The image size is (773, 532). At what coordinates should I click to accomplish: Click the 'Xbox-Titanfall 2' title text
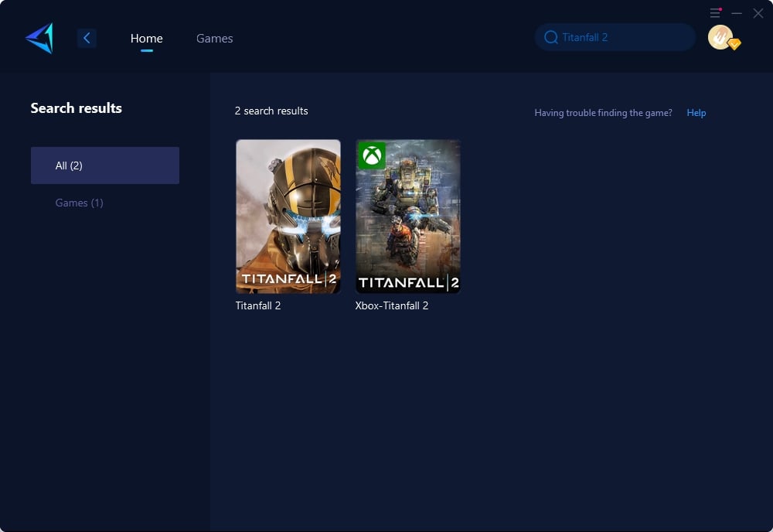coord(392,305)
